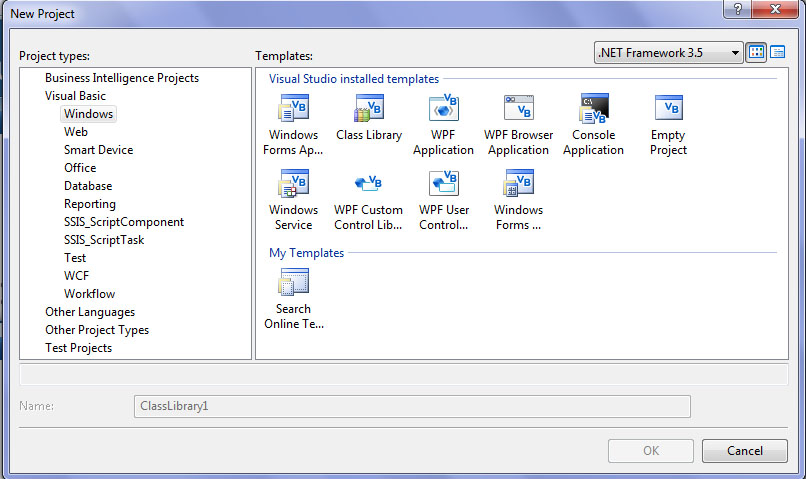Select Other Languages project type
806x479 pixels.
coord(90,312)
